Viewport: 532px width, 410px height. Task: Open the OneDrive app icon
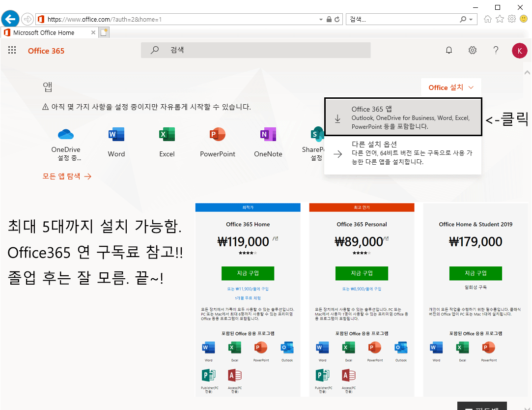pyautogui.click(x=66, y=135)
